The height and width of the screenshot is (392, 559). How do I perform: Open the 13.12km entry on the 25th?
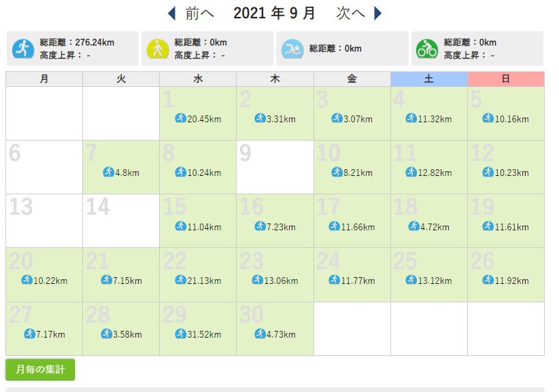click(428, 280)
